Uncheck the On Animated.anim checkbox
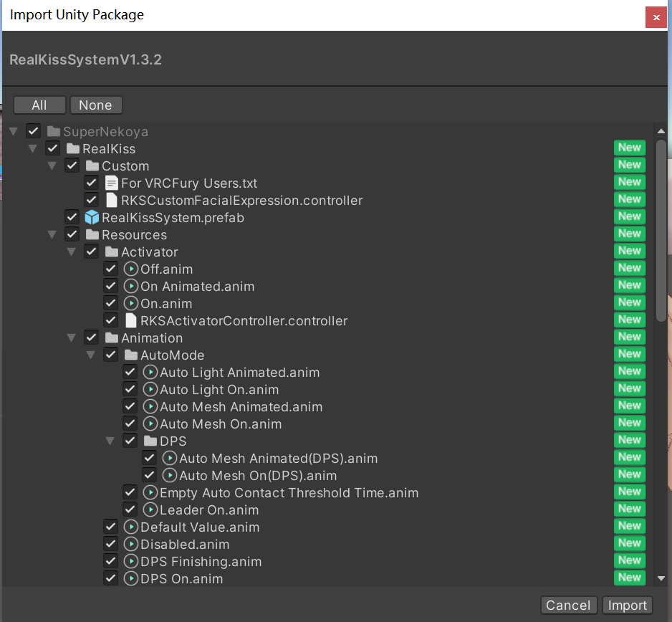The height and width of the screenshot is (622, 672). [110, 287]
